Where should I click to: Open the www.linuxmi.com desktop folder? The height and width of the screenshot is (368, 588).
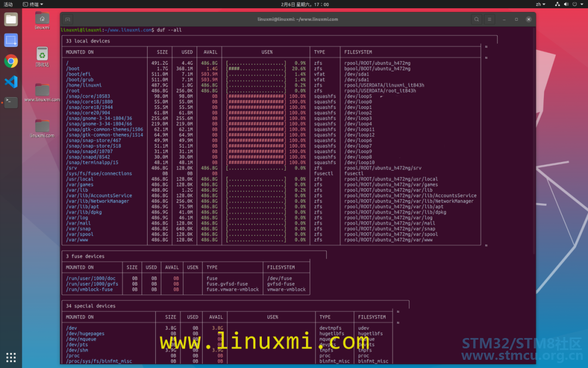42,92
